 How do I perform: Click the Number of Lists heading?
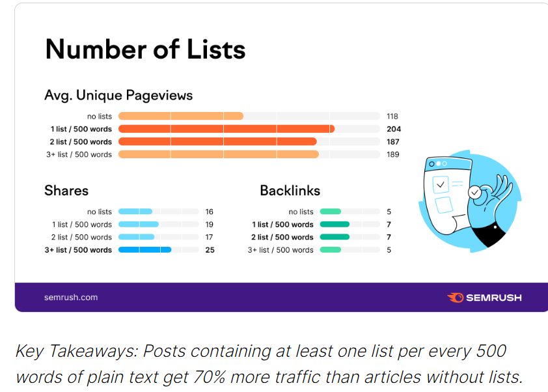click(x=145, y=49)
